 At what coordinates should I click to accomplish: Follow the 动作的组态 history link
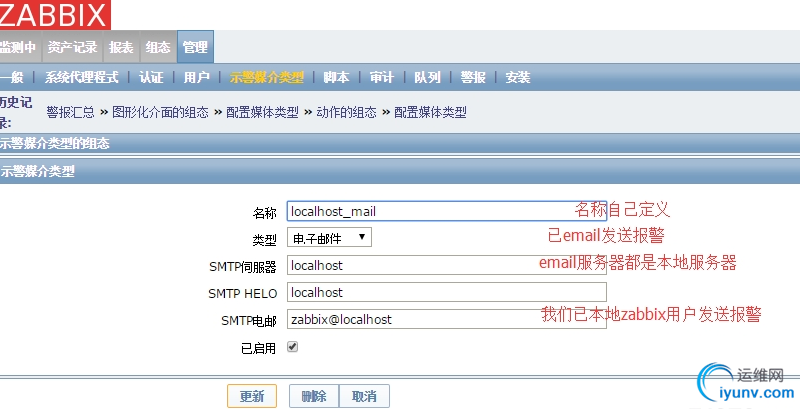[346, 112]
